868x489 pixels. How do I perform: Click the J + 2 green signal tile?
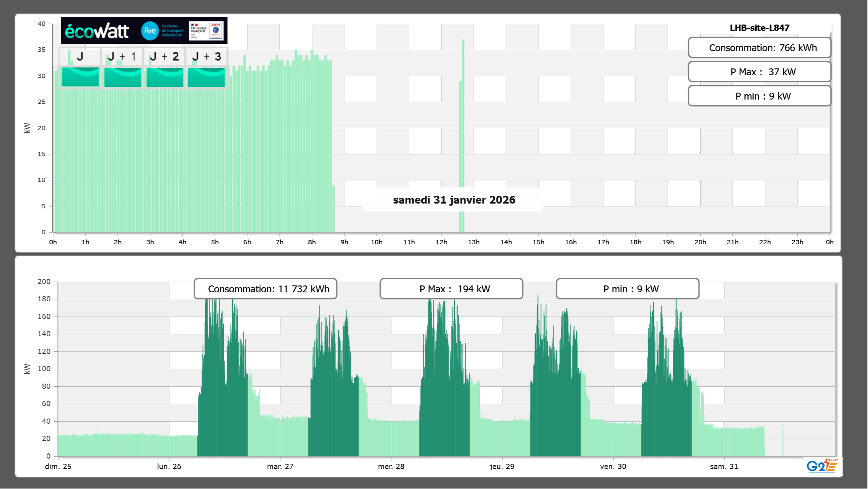tap(165, 77)
